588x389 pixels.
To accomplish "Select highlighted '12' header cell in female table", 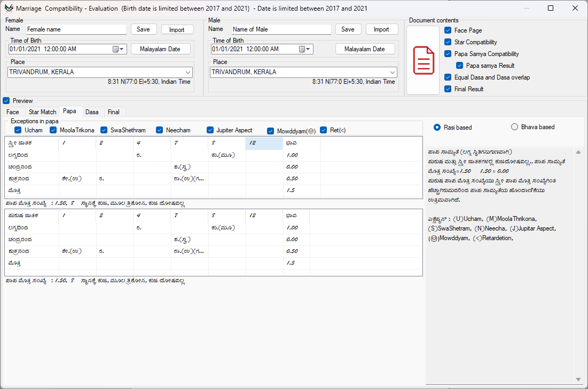I will (x=264, y=143).
